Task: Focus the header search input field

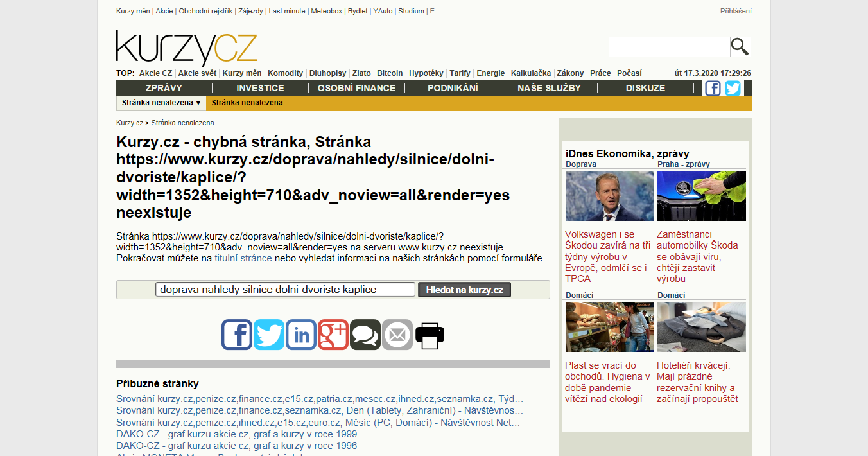Action: 669,47
